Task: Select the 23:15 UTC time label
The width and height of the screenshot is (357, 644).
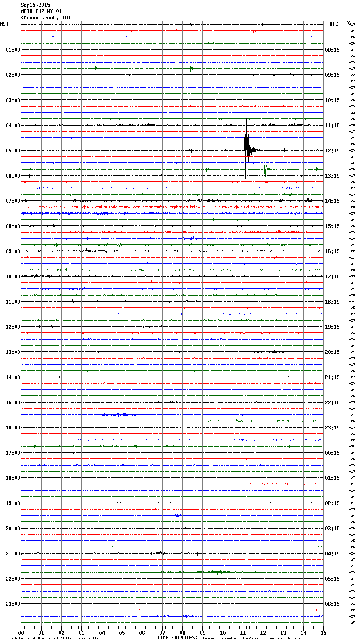Action: 332,428
